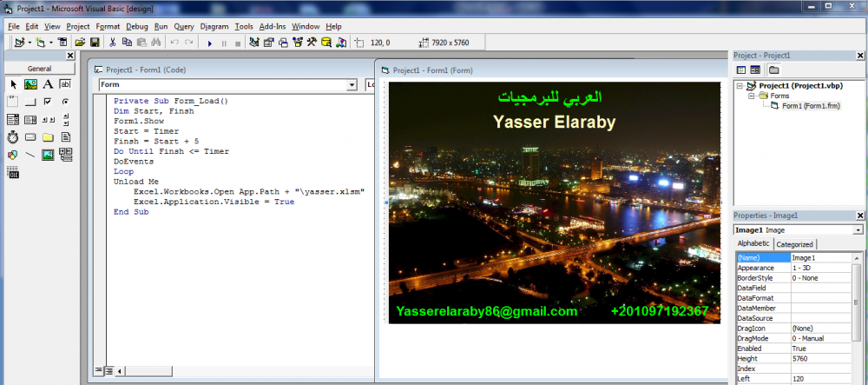Expand the Image1 object combo box
The image size is (868, 385).
[x=858, y=229]
